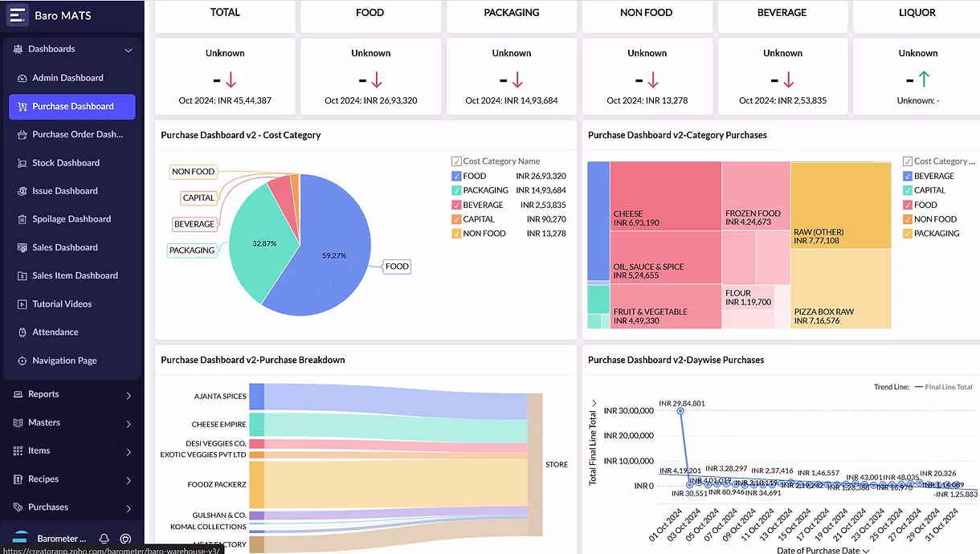
Task: Open Admin Dashboard via its gauge icon
Action: (x=22, y=78)
